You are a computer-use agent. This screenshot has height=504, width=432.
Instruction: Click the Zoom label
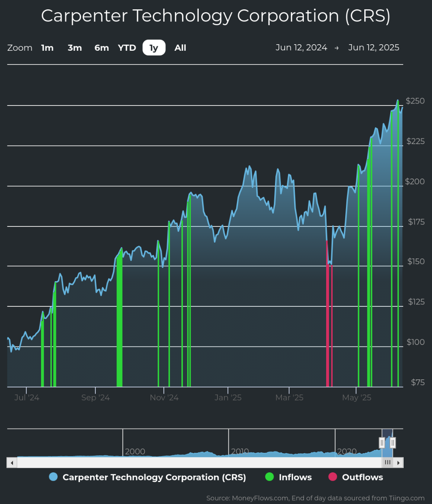coord(20,48)
